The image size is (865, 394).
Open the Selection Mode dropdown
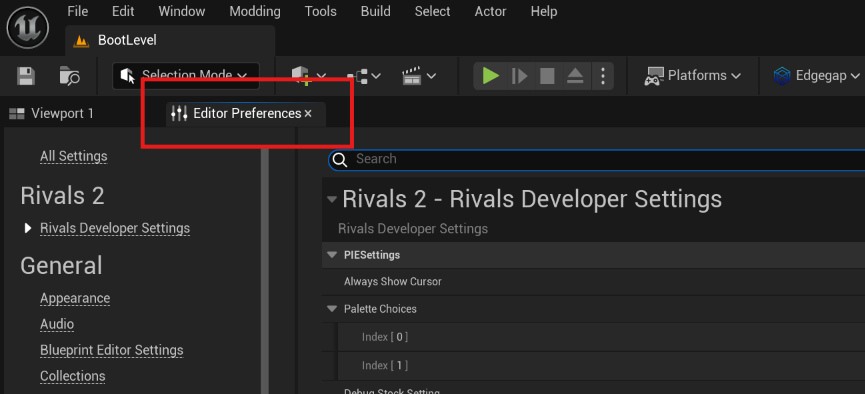[186, 76]
